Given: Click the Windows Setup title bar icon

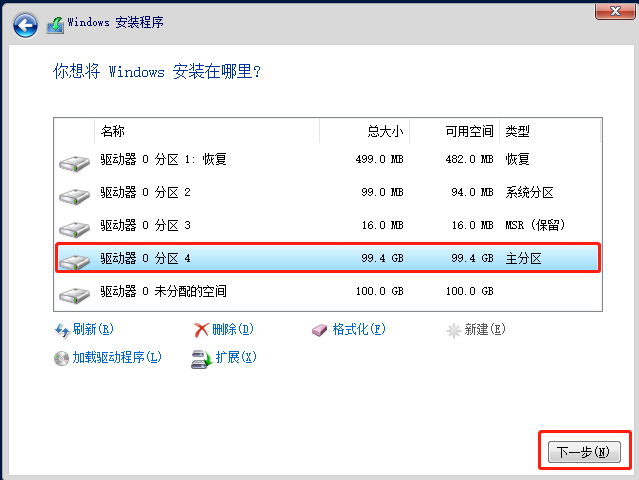Looking at the screenshot, I should point(56,23).
